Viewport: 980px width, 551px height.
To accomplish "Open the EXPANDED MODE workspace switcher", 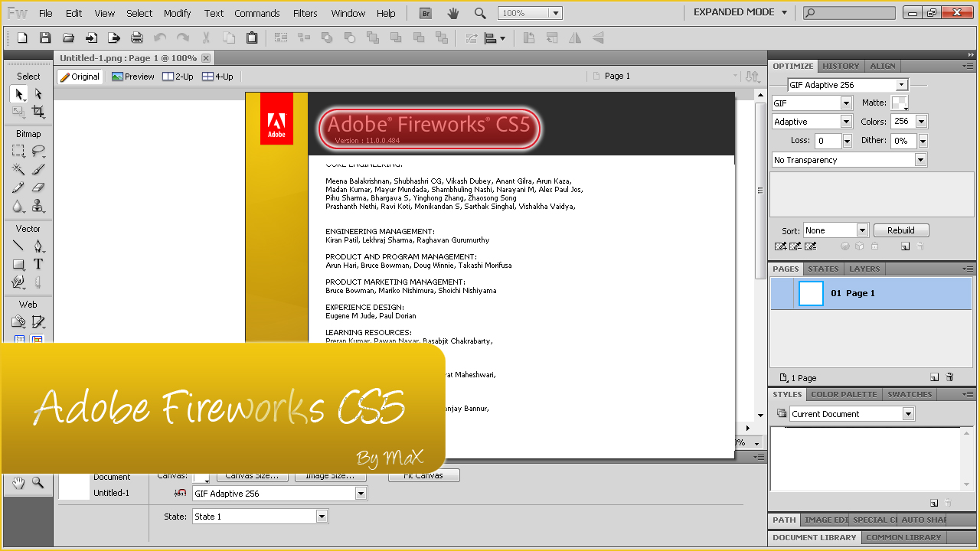I will coord(740,12).
